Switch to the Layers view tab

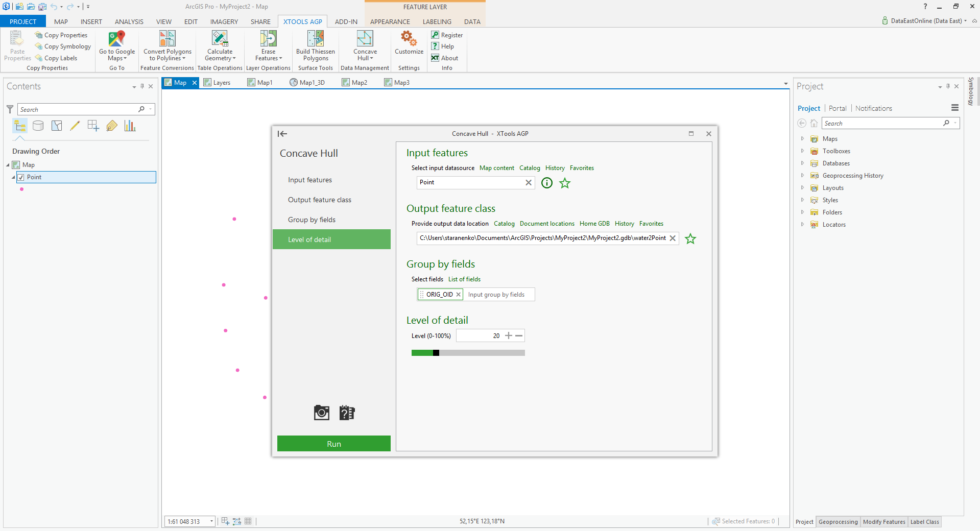217,83
